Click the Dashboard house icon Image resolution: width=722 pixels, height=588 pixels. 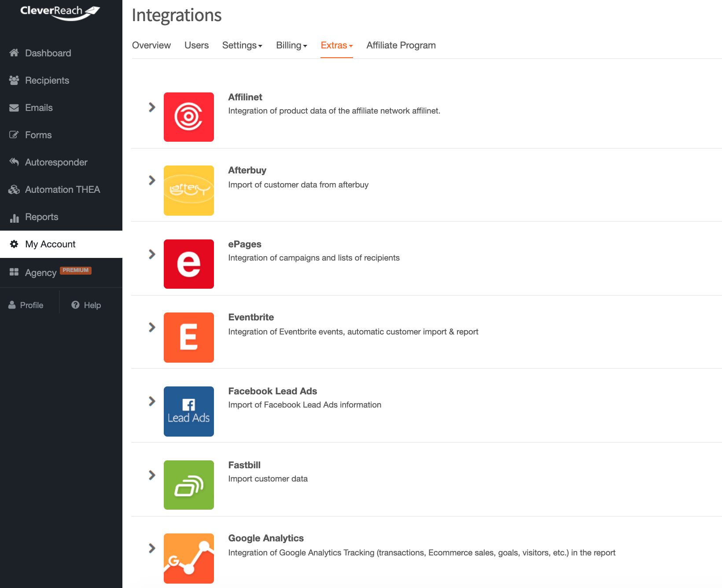pyautogui.click(x=14, y=53)
